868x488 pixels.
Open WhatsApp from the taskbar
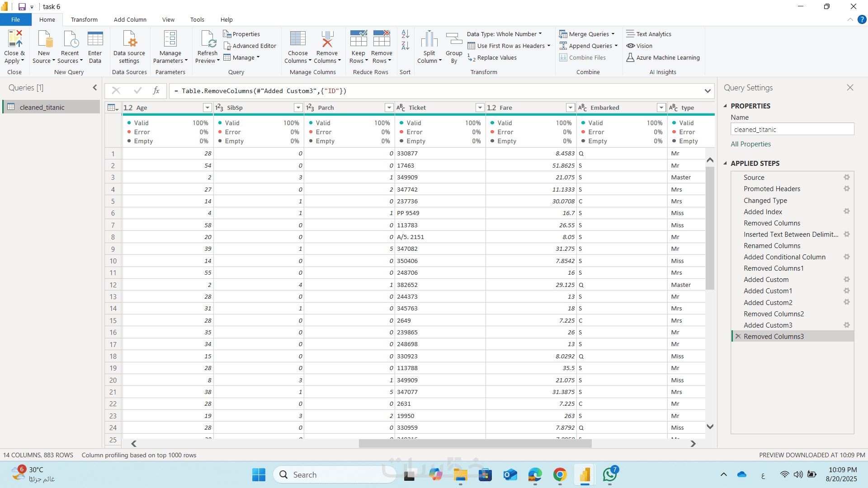pyautogui.click(x=609, y=475)
